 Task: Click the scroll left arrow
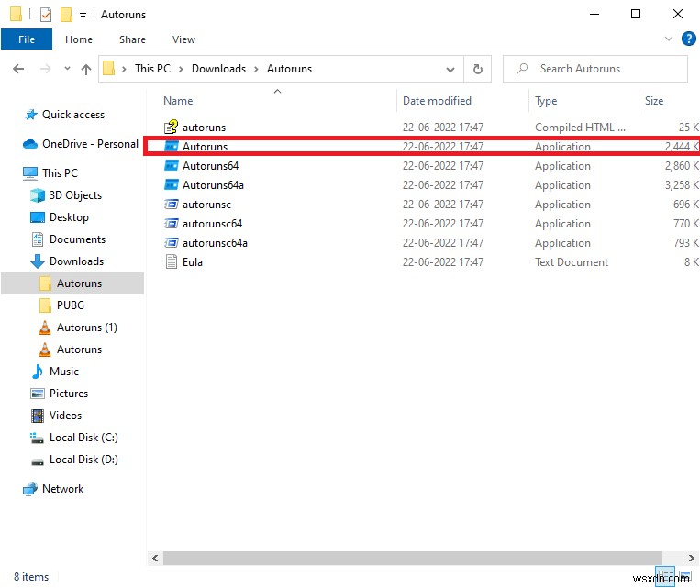tap(155, 558)
